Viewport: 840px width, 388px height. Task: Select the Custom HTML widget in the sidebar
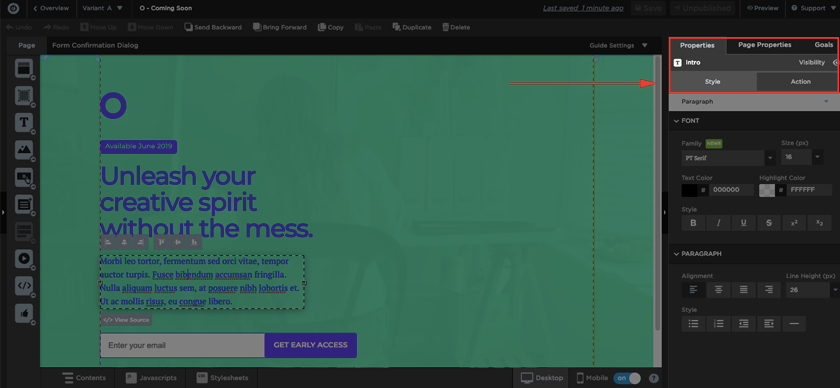click(24, 285)
